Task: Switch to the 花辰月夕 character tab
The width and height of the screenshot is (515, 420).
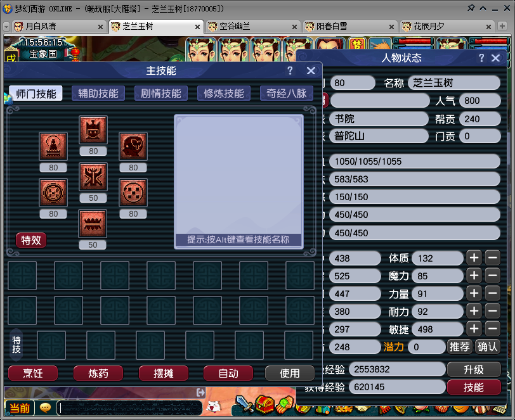Action: [x=447, y=26]
